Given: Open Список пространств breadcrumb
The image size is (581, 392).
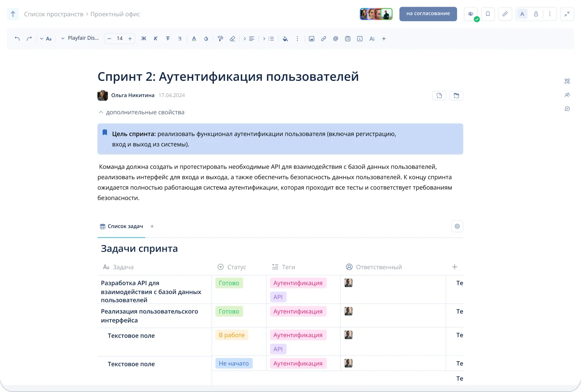Looking at the screenshot, I should [54, 14].
